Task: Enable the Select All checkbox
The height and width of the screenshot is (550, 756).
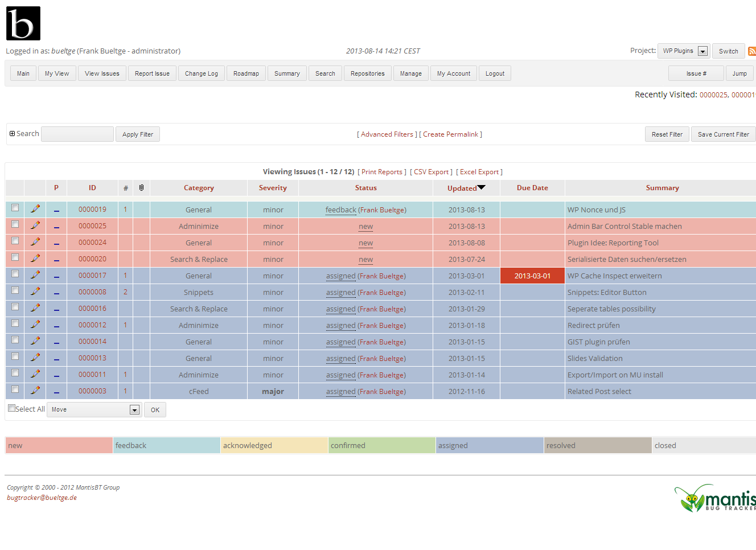Action: tap(11, 408)
